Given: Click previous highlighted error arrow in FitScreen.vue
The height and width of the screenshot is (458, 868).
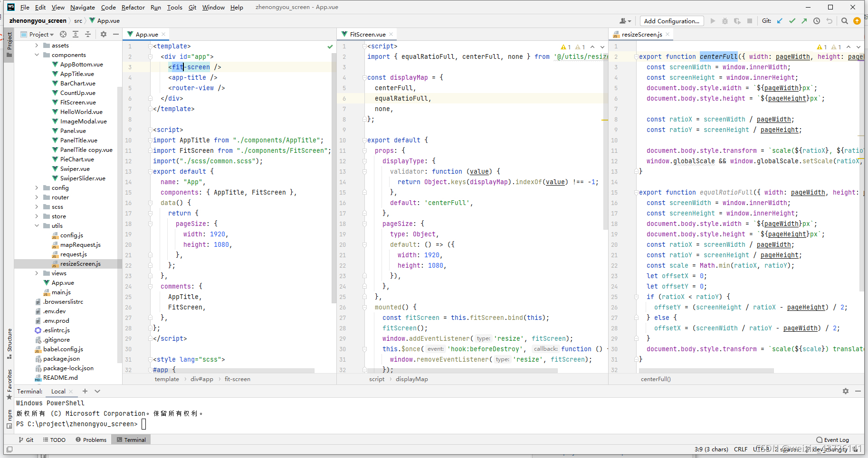Looking at the screenshot, I should coord(592,47).
